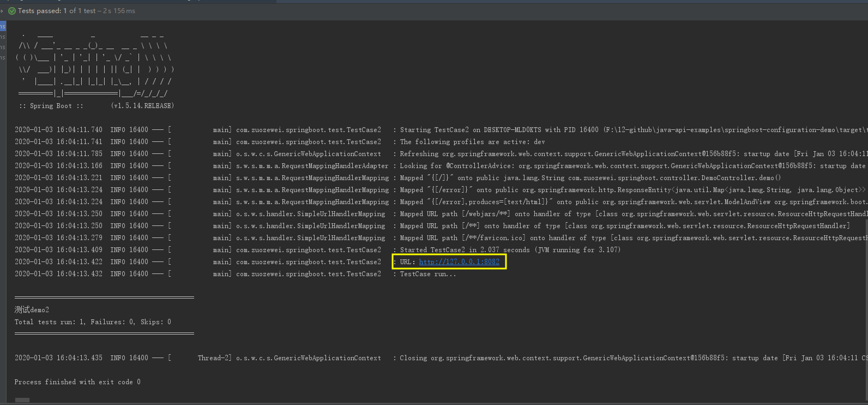Click the "Tests passed: 1 of 1 test" status text
The image size is (868, 405).
[57, 11]
